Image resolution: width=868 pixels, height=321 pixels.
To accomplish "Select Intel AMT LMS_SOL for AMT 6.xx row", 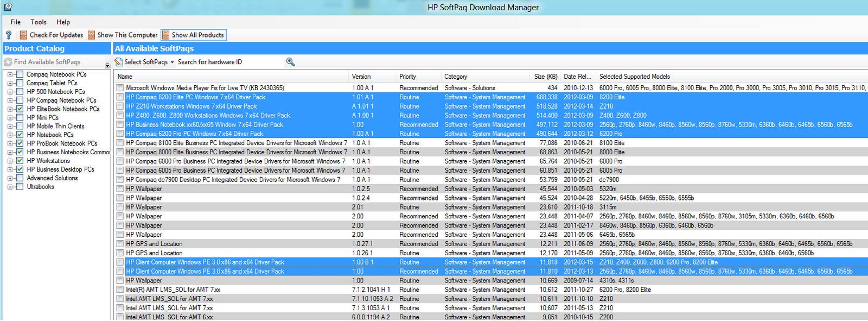I will [x=491, y=317].
